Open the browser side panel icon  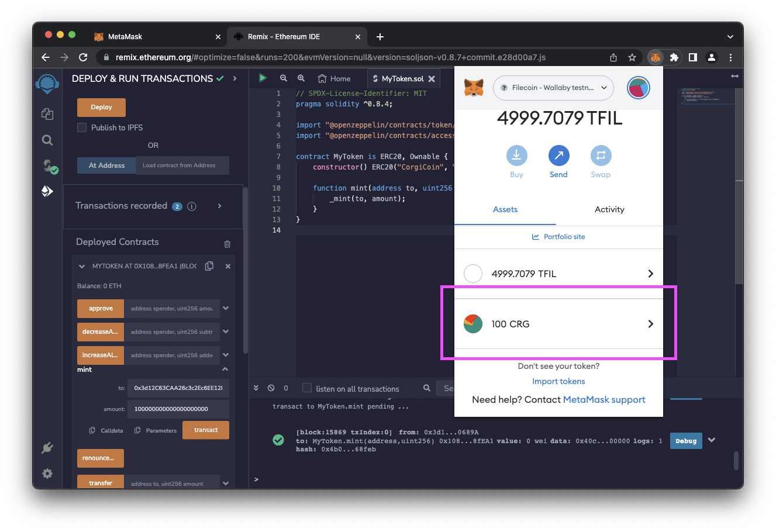coord(693,57)
